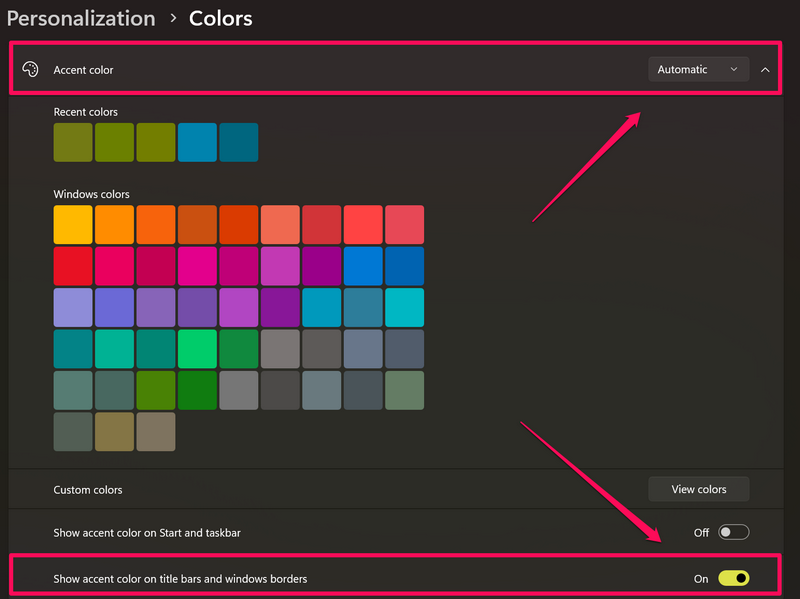Turn off accent color on title bars toggle
Screen dimensions: 800x599
pos(733,578)
